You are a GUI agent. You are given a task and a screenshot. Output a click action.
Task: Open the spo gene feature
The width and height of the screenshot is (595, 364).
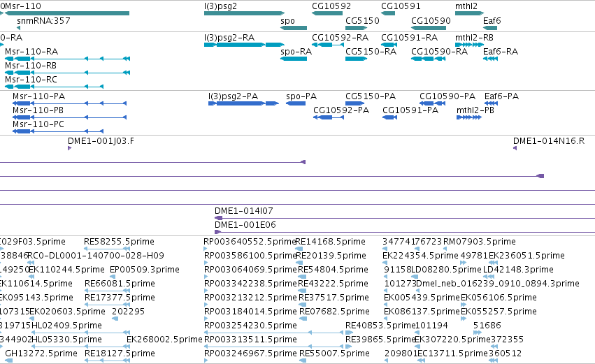click(x=294, y=28)
